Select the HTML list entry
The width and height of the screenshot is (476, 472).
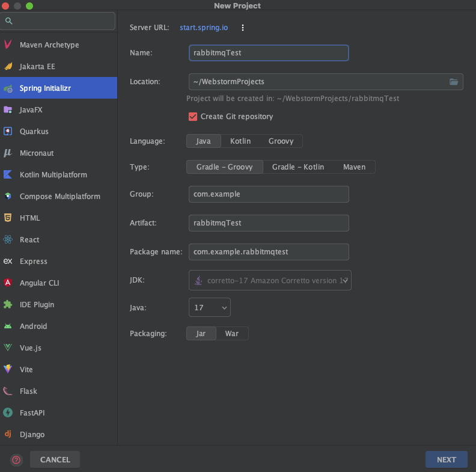(58, 218)
